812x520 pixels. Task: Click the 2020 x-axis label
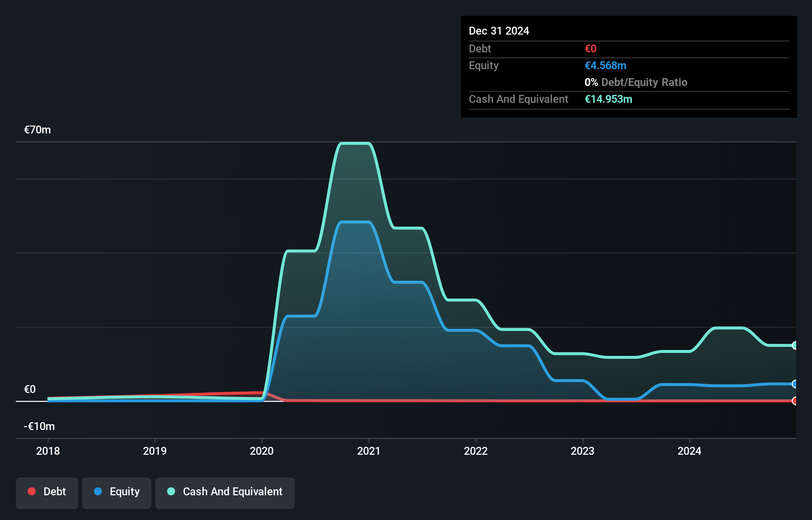[x=262, y=451]
